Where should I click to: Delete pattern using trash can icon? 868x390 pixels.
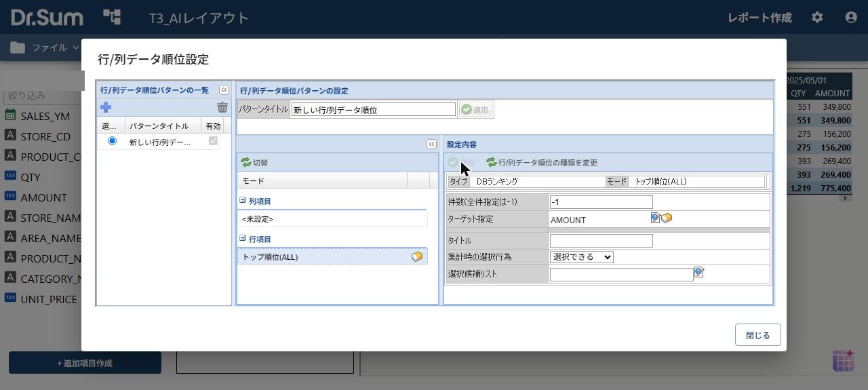[222, 107]
